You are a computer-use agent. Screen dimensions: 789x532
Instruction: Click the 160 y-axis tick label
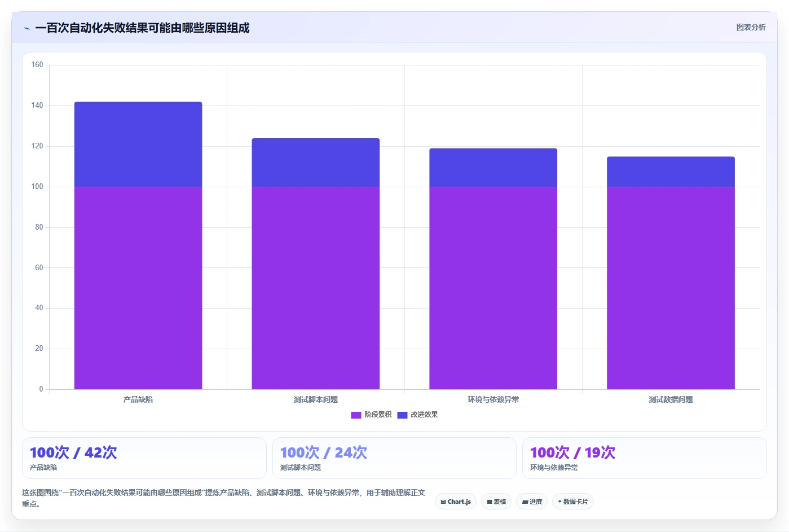37,65
